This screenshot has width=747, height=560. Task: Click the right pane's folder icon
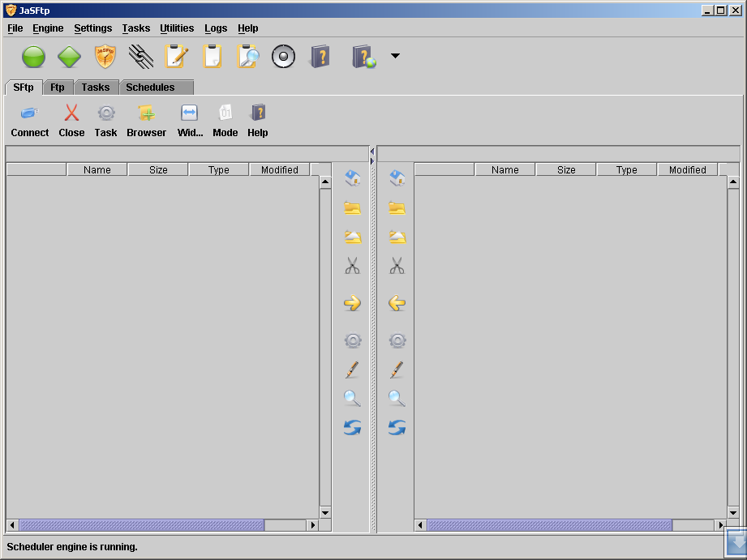[x=397, y=208]
